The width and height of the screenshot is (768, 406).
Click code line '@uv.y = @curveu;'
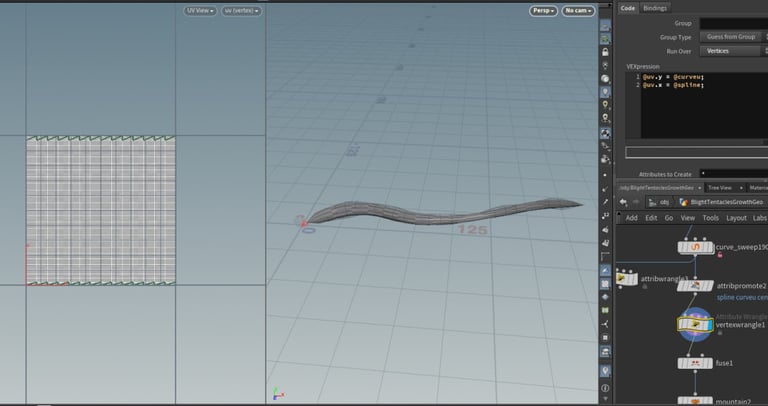pos(673,77)
